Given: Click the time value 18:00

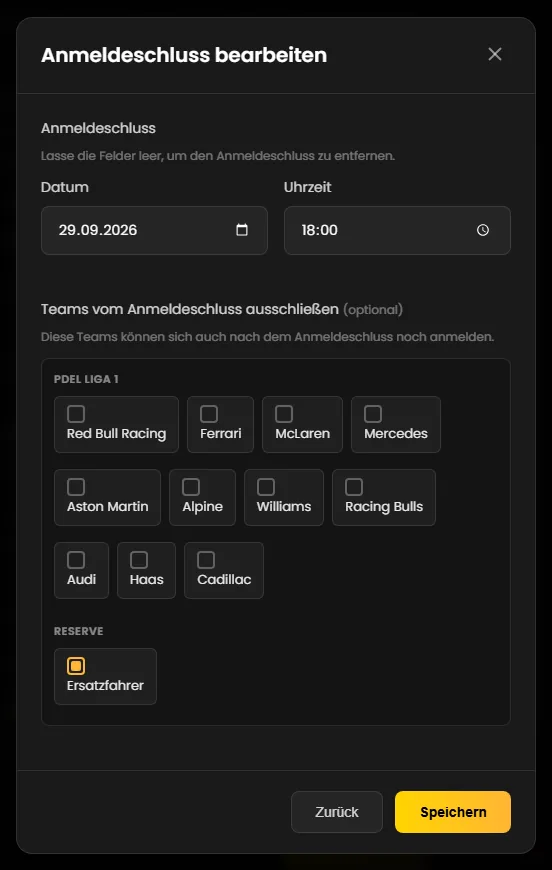Looking at the screenshot, I should pyautogui.click(x=320, y=230).
